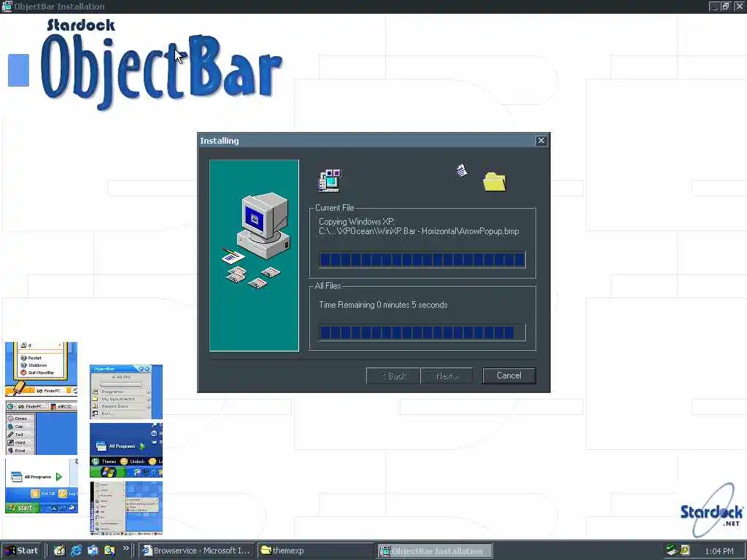Expand quick launch overflow chevron
The image size is (747, 560).
coord(125,548)
